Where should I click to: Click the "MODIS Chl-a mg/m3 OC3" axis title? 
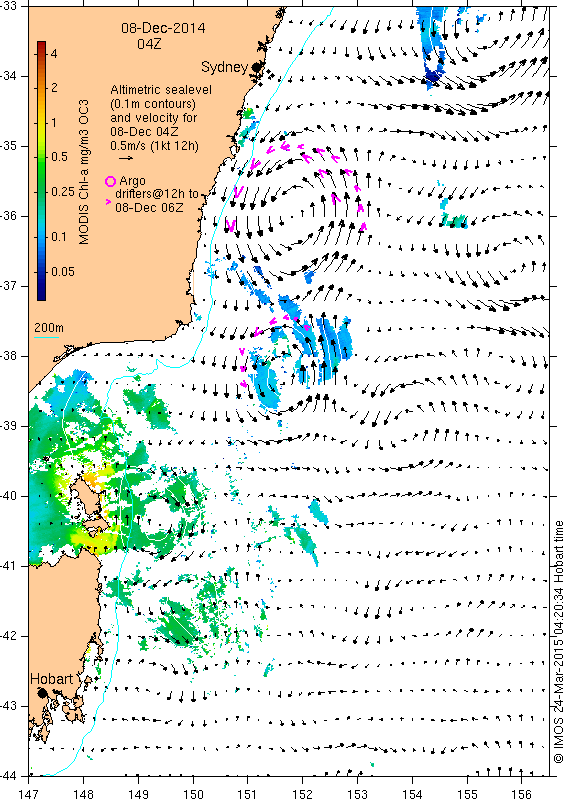(x=84, y=172)
